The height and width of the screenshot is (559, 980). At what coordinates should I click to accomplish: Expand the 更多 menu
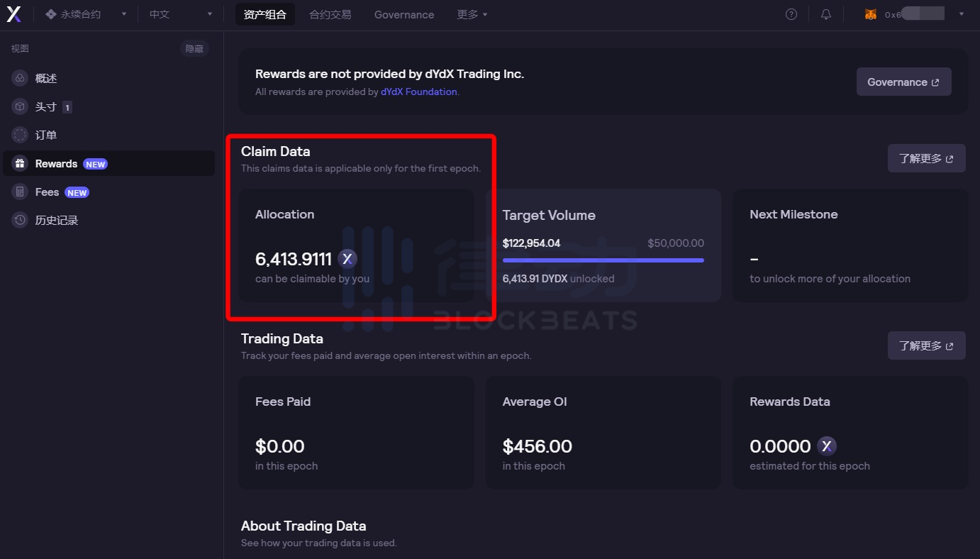(472, 14)
